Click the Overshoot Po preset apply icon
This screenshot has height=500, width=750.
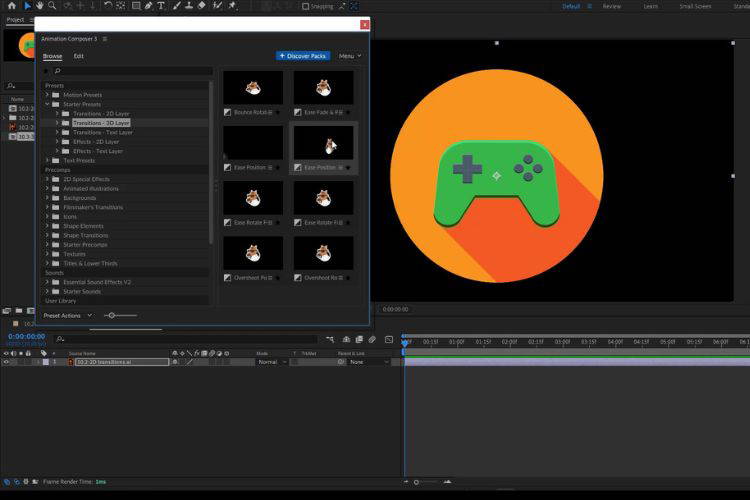click(x=228, y=278)
